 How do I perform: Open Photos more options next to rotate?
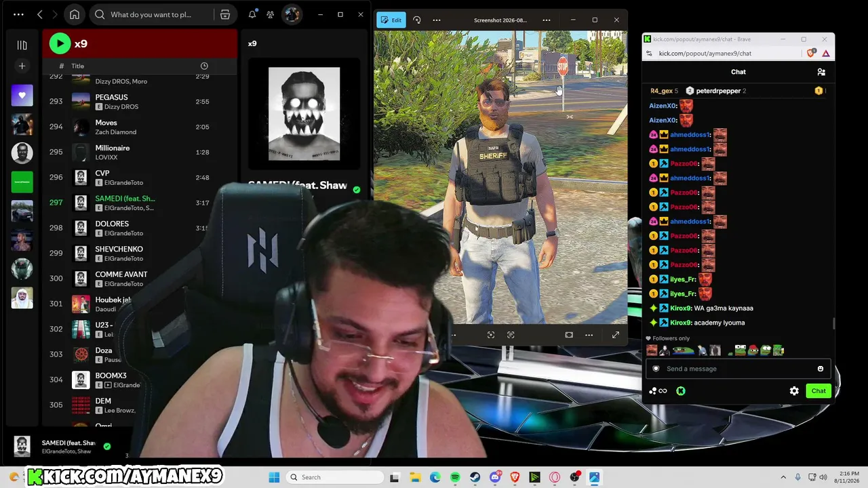click(437, 20)
